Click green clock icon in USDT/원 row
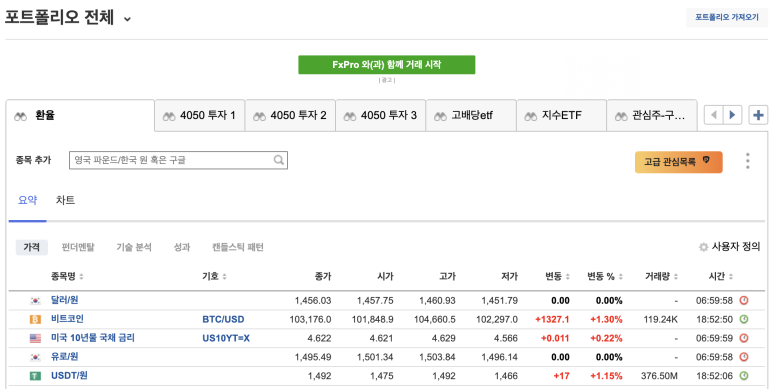The height and width of the screenshot is (389, 773). (744, 376)
